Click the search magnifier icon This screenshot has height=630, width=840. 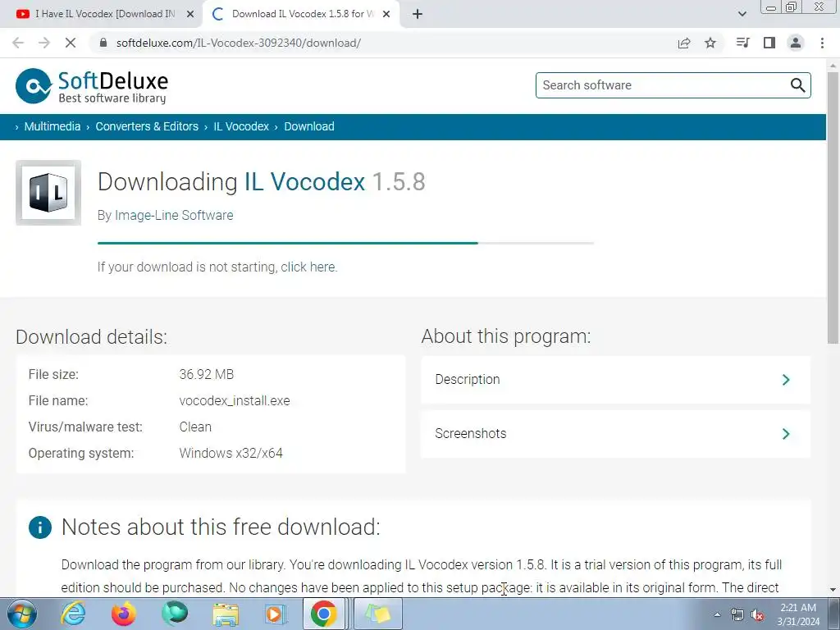coord(797,85)
